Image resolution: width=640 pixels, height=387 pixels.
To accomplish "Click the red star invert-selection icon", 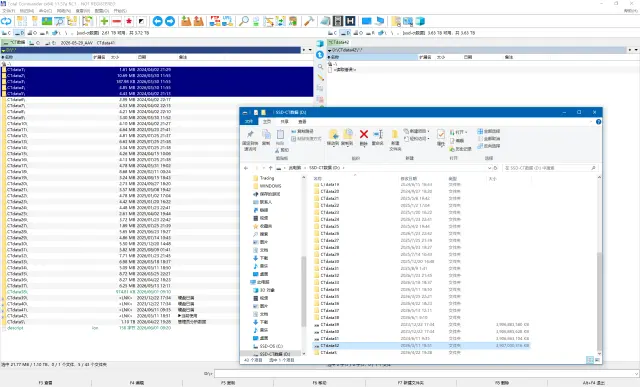I will (x=129, y=21).
